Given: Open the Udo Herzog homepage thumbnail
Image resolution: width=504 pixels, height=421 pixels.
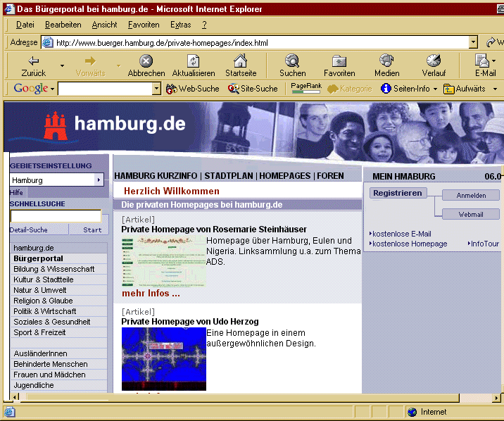Looking at the screenshot, I should pyautogui.click(x=163, y=358).
